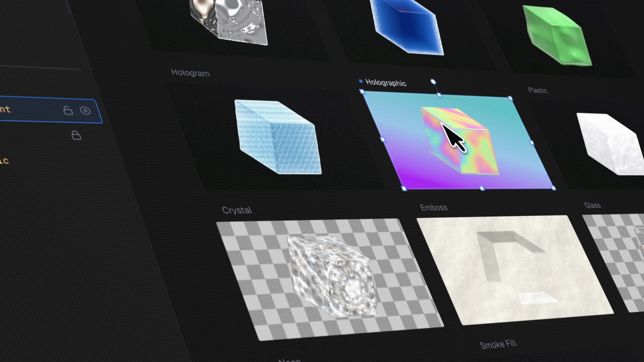Click the top edge midpoint handle of Holographic selection
Viewport: 644px width, 362px height.
pos(439,95)
